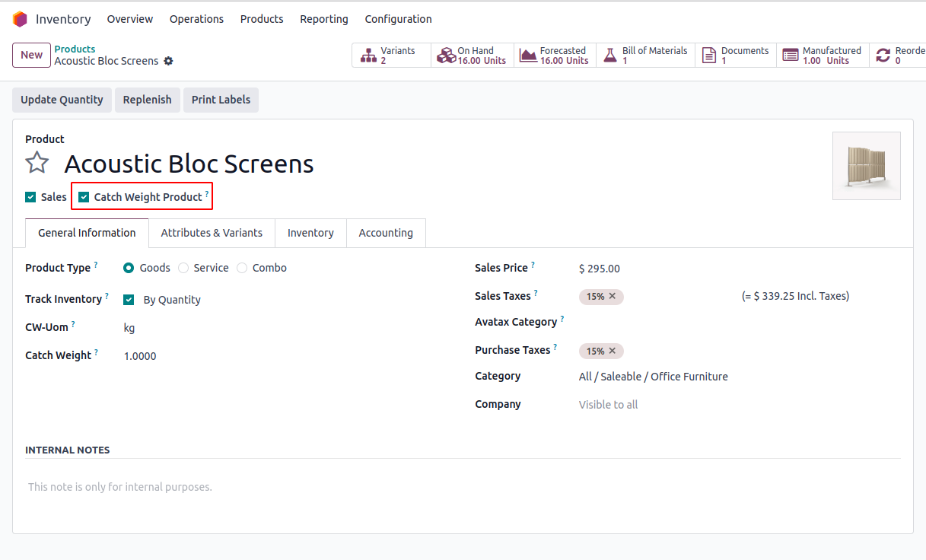Screen dimensions: 926x560
Task: Show help tooltip for Catch Weight field
Action: coord(97,352)
